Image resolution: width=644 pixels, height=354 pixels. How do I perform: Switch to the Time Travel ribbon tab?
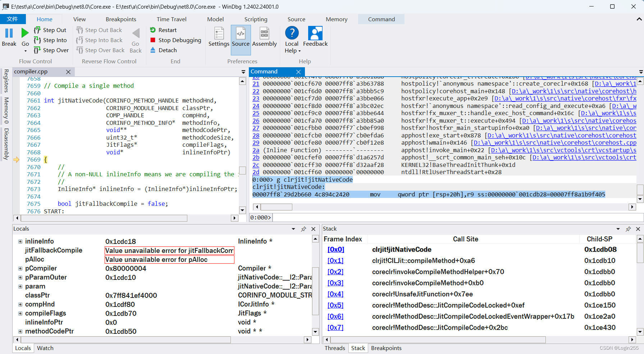[x=172, y=19]
